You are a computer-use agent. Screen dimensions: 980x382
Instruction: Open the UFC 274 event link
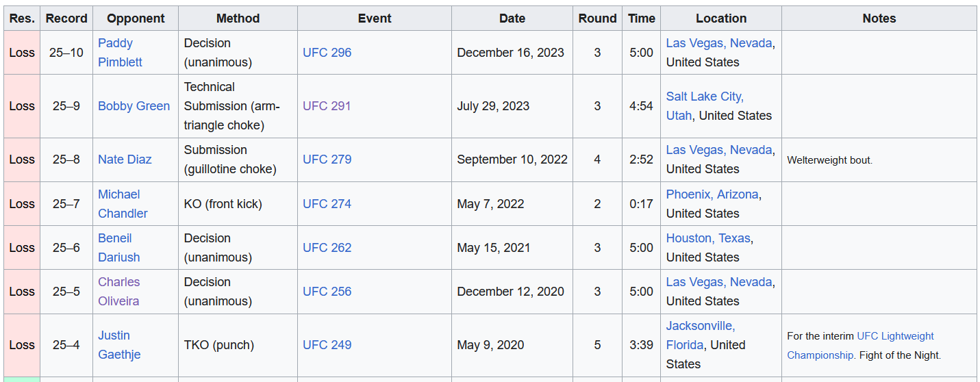click(x=327, y=204)
